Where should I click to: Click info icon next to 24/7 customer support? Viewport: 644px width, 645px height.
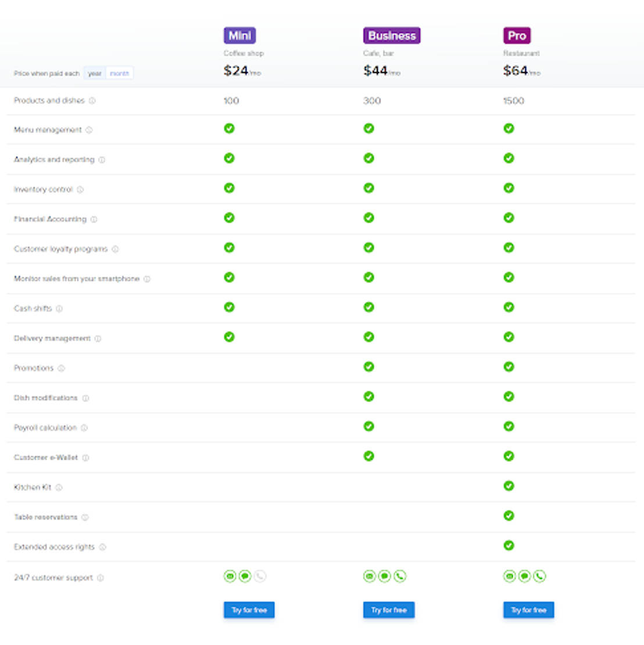pos(101,578)
